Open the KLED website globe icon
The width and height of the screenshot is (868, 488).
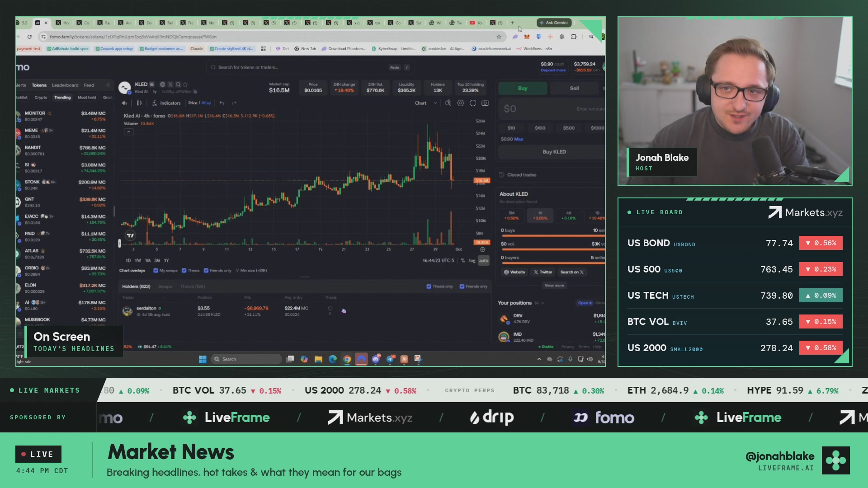[162, 84]
